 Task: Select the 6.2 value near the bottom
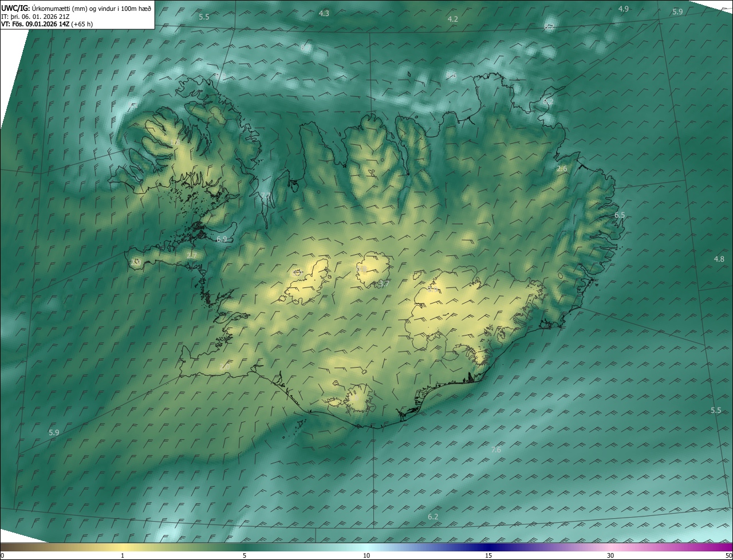pyautogui.click(x=433, y=516)
